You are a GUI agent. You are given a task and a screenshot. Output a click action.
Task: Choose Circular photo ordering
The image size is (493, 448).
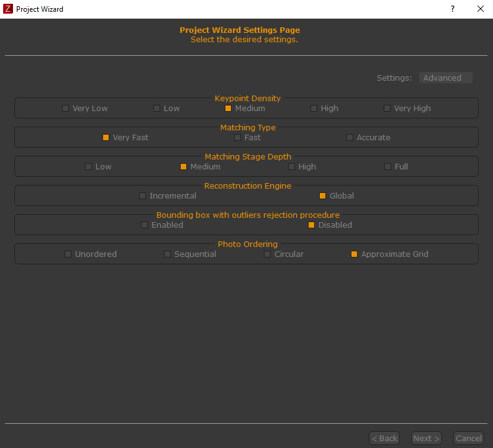click(268, 254)
